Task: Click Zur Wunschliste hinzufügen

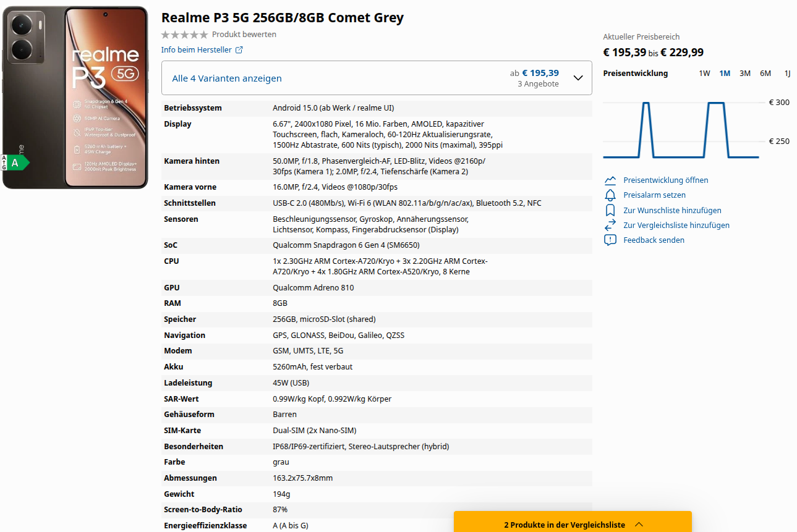Action: point(673,211)
